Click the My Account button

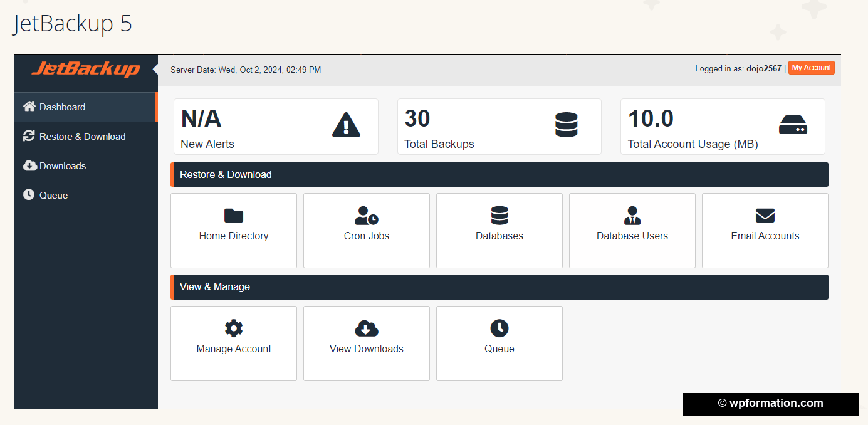pyautogui.click(x=812, y=68)
